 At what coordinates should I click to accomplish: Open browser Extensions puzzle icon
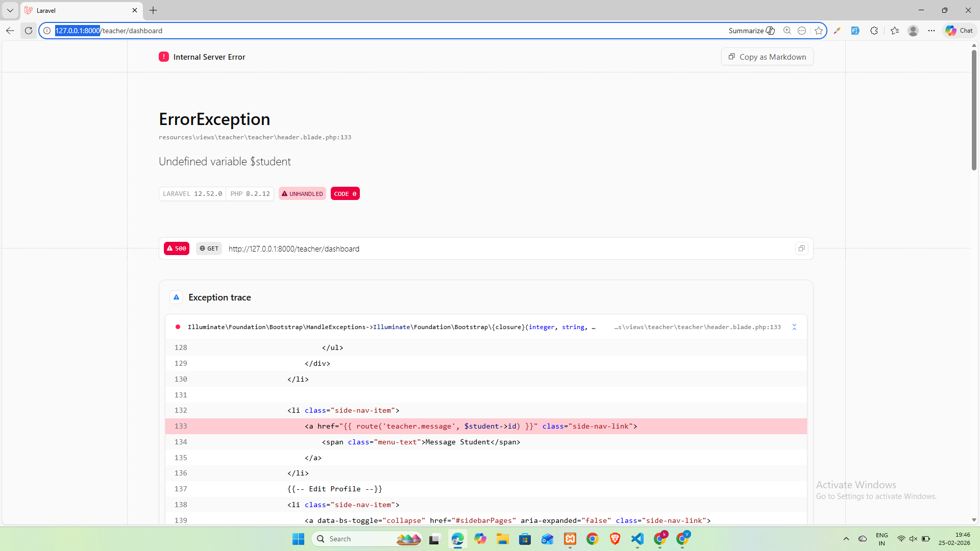pyautogui.click(x=874, y=31)
